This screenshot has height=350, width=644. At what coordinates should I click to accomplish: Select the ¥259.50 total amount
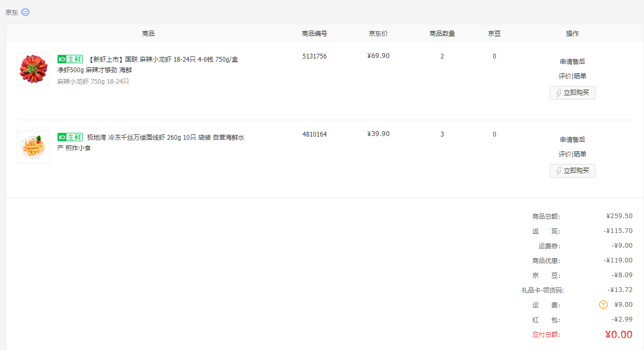(619, 216)
